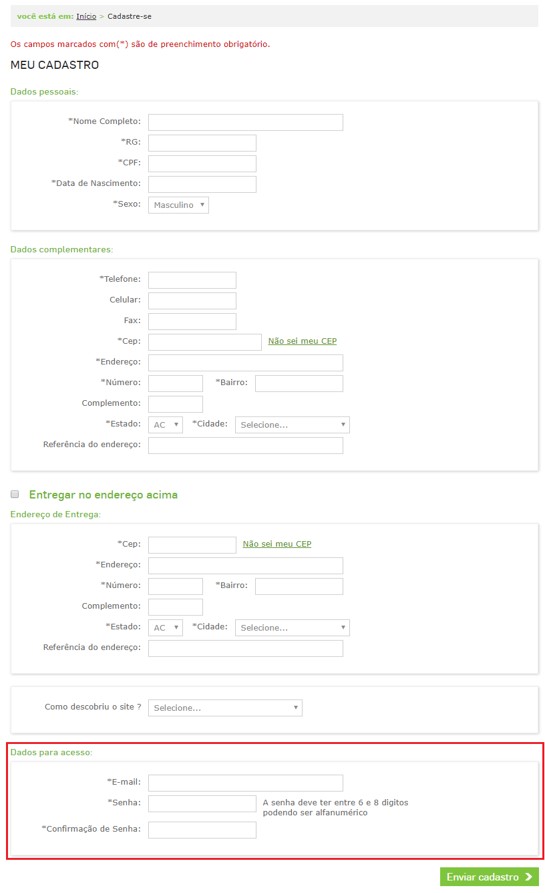This screenshot has height=893, width=545.
Task: Click into the CPF field
Action: coord(202,163)
